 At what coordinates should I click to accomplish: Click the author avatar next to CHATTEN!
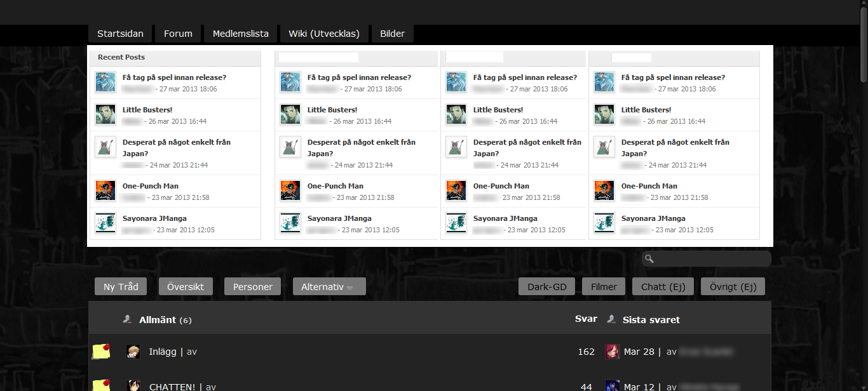coord(133,386)
